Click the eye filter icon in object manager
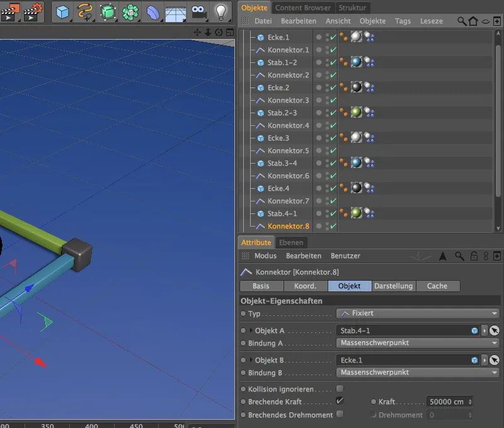 (485, 21)
